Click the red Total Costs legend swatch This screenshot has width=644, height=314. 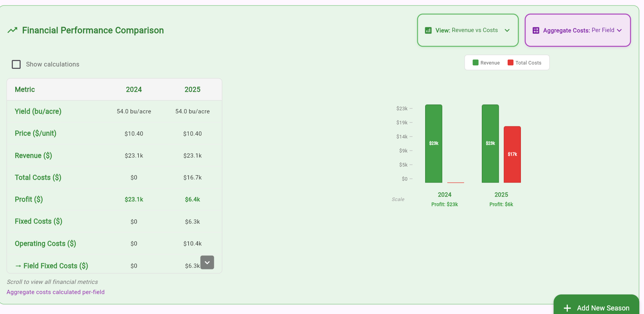[x=510, y=63]
